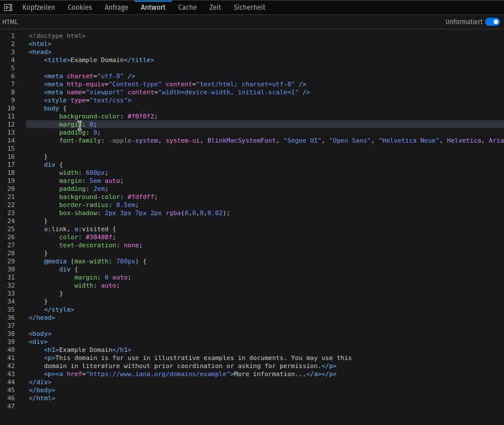Open the Cache tab
Screen dimensions: 504x425
click(x=187, y=7)
